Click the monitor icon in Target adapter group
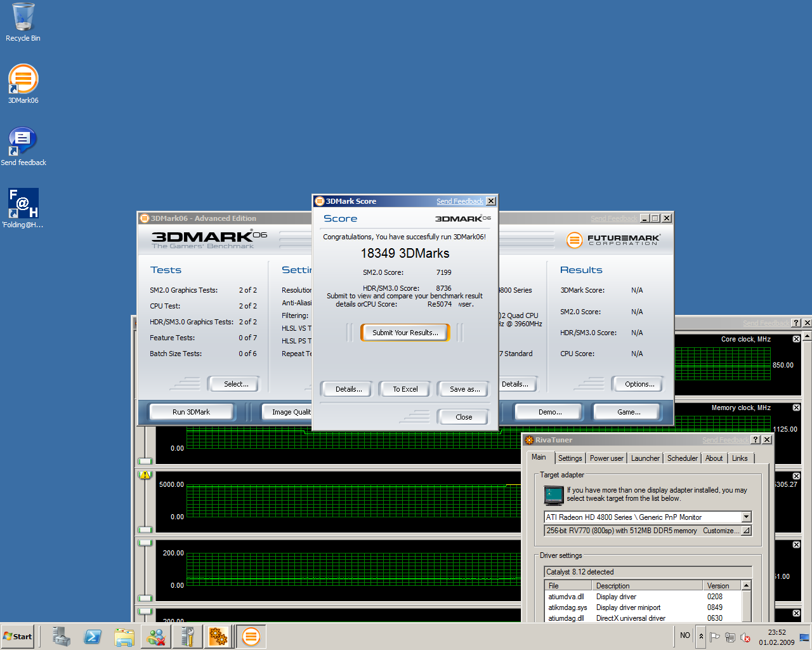This screenshot has width=812, height=650. coord(554,494)
